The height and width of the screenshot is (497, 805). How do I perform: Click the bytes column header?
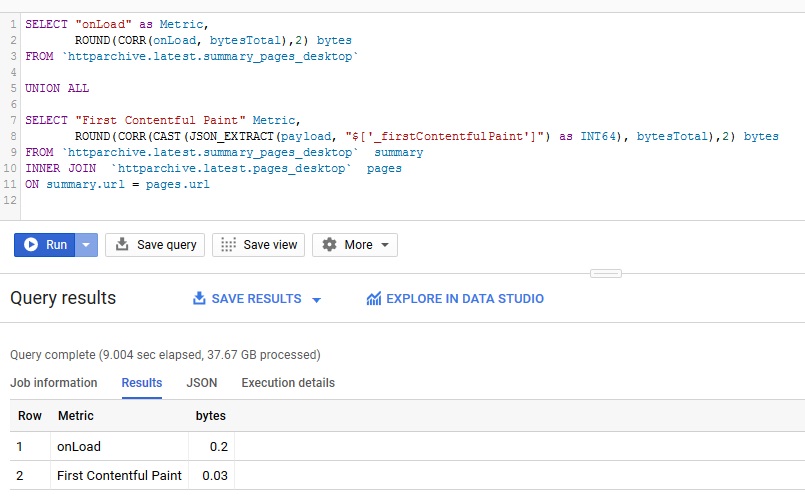[x=210, y=416]
